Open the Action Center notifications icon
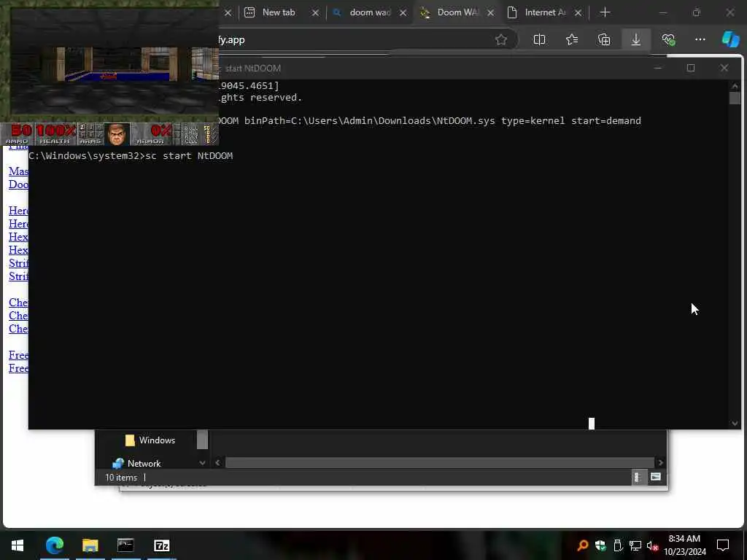This screenshot has height=560, width=747. click(x=723, y=545)
